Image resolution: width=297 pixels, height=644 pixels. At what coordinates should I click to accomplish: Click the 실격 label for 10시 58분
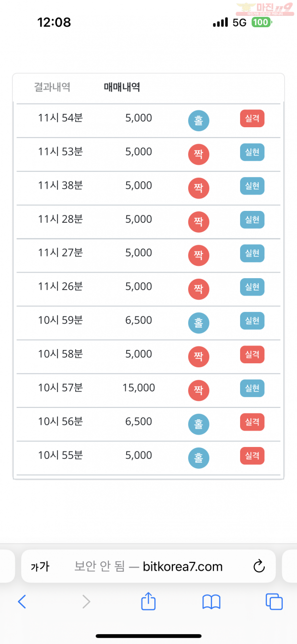252,354
